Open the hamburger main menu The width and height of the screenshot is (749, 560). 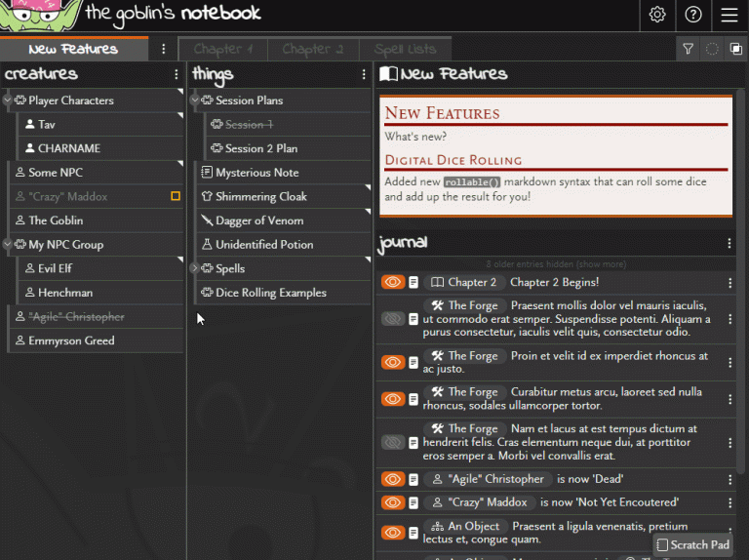tap(729, 15)
